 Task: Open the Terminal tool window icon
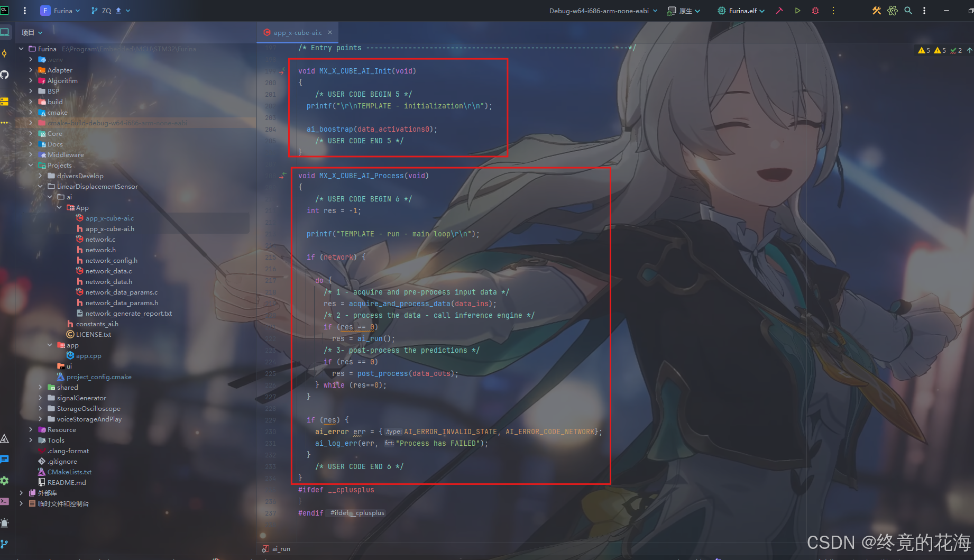click(x=5, y=501)
